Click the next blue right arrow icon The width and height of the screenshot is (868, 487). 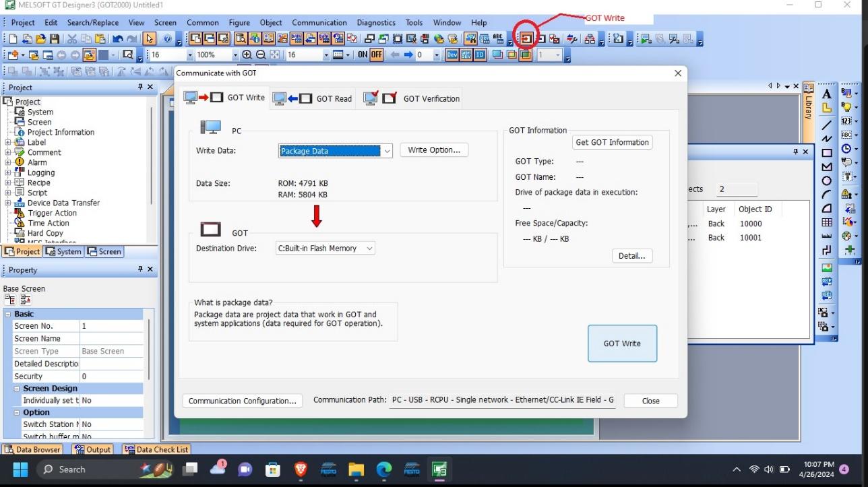pos(408,55)
